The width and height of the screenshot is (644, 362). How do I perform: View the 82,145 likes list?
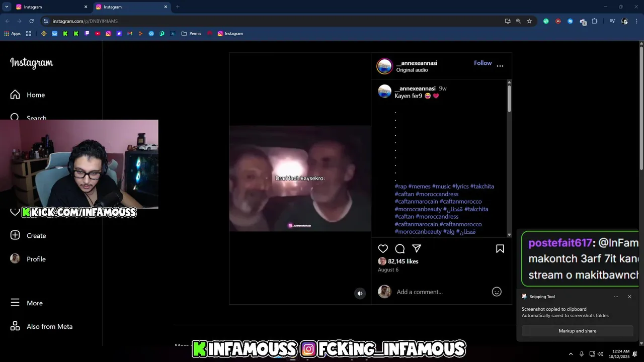click(403, 261)
